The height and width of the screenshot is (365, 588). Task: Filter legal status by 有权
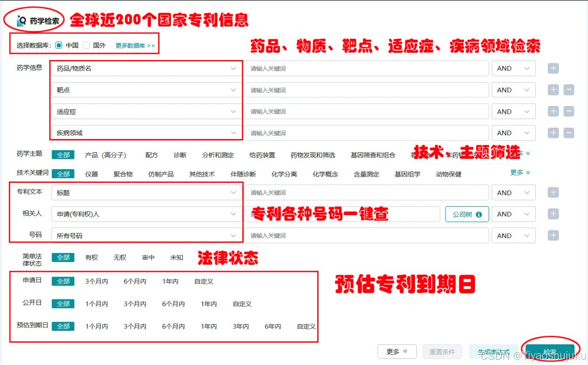coord(91,258)
